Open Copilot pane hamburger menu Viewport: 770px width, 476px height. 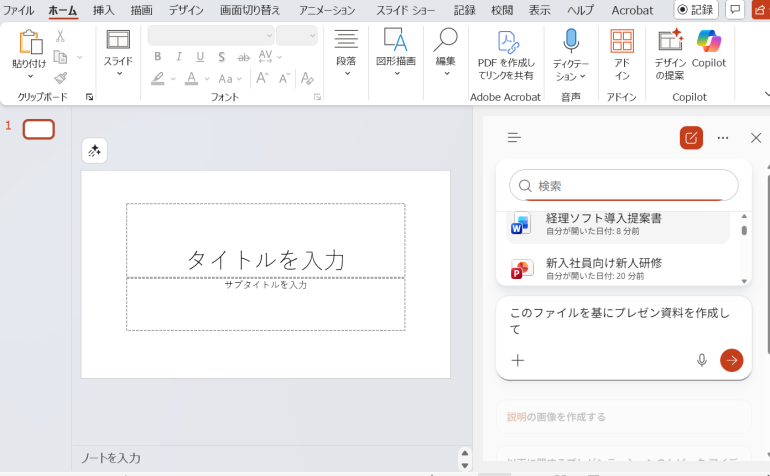pyautogui.click(x=514, y=138)
